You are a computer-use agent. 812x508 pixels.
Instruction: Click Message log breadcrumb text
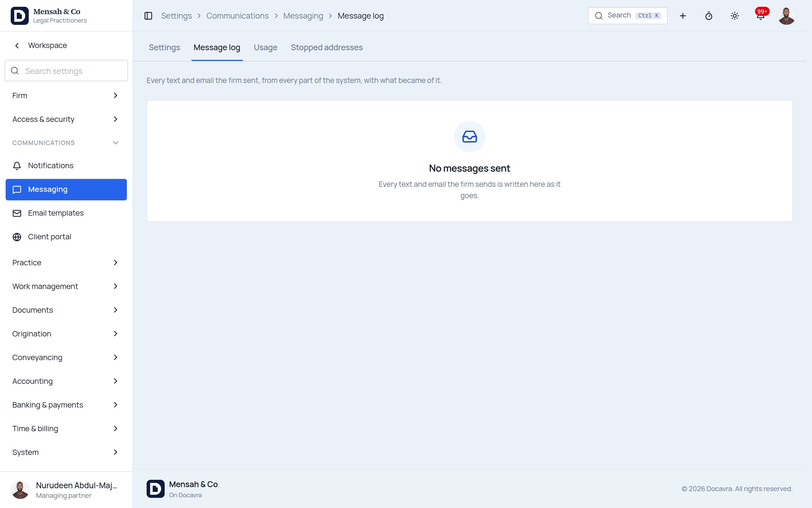point(361,16)
